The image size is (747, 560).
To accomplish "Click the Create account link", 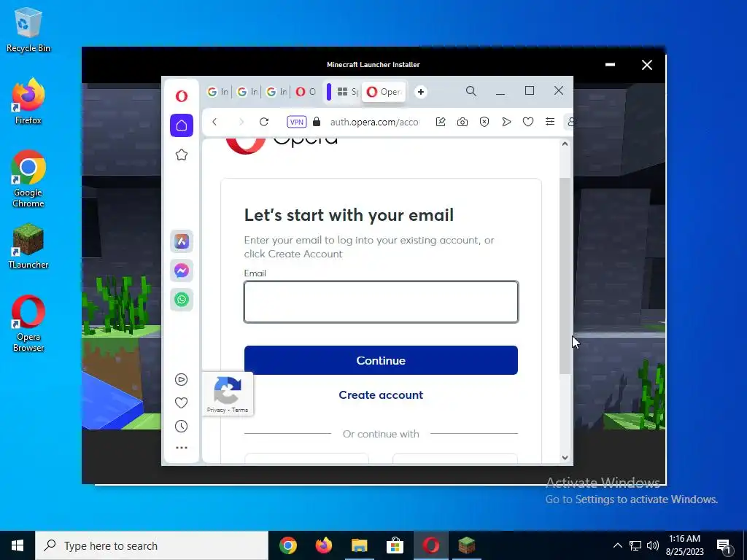I will [381, 394].
